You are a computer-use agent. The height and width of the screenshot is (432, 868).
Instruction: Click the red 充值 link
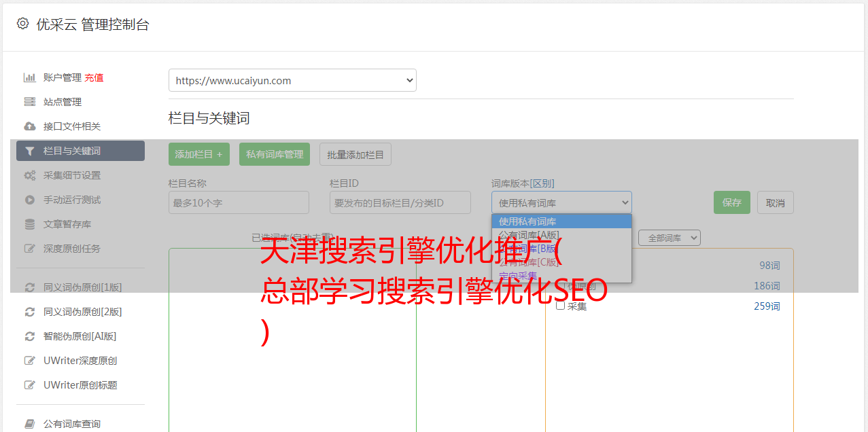coord(94,77)
